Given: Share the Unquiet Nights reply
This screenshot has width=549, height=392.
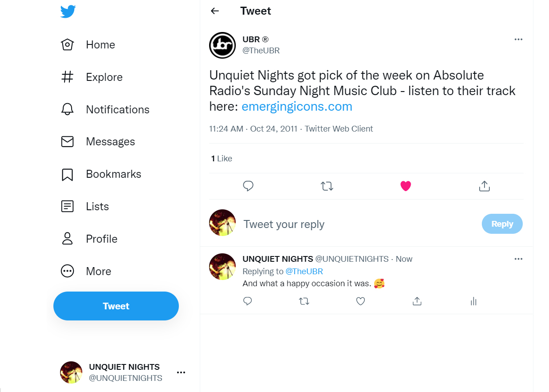Looking at the screenshot, I should (417, 301).
